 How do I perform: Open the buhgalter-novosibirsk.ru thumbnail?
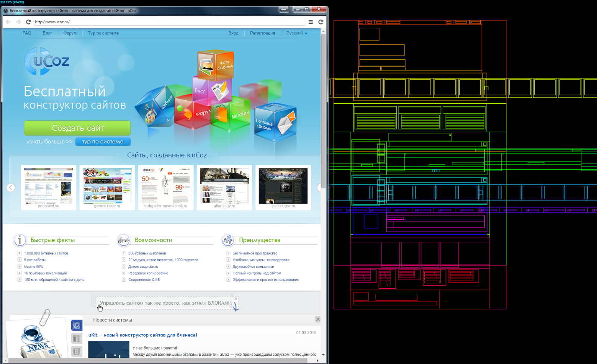click(166, 188)
